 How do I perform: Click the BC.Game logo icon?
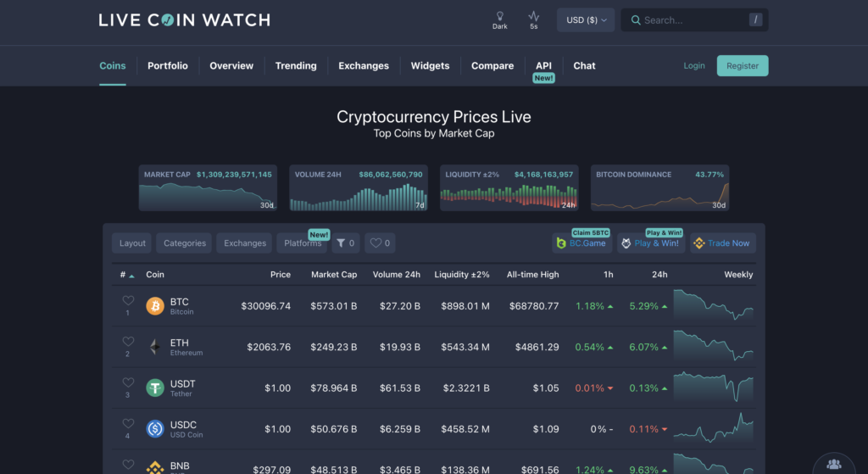[x=561, y=243]
